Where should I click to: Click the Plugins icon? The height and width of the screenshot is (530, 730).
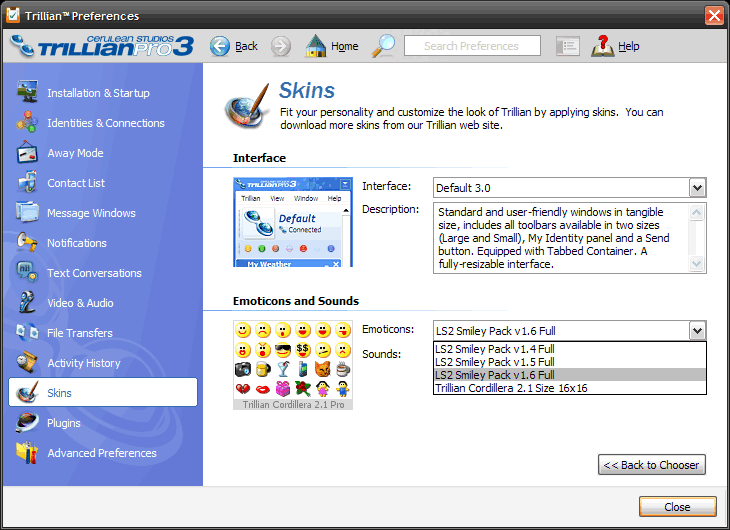27,422
